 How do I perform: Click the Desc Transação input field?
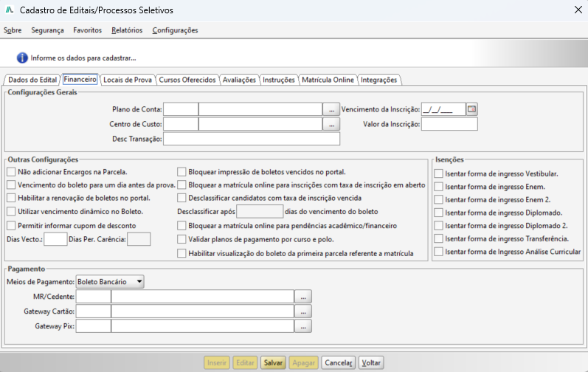(252, 139)
